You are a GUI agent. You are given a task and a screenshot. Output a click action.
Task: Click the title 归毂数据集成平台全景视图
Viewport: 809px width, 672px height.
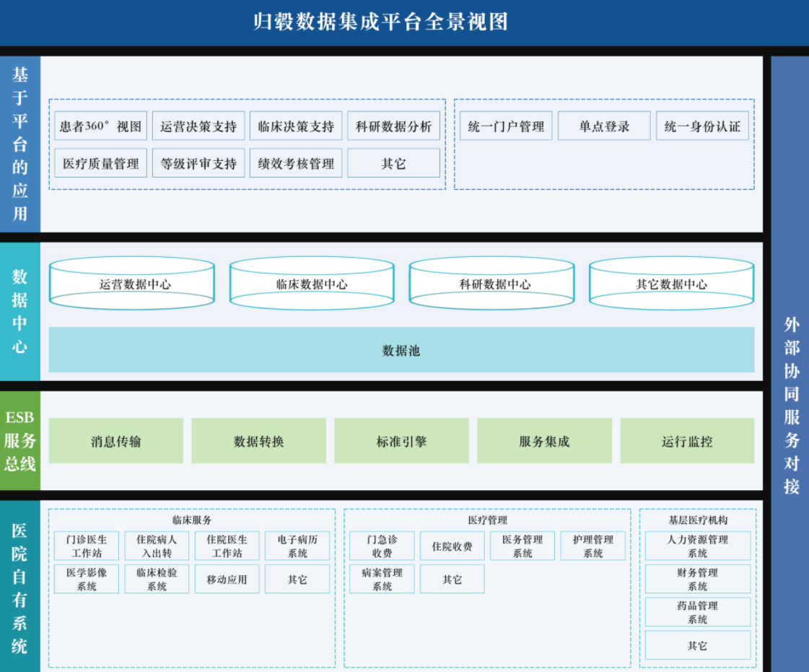(381, 22)
